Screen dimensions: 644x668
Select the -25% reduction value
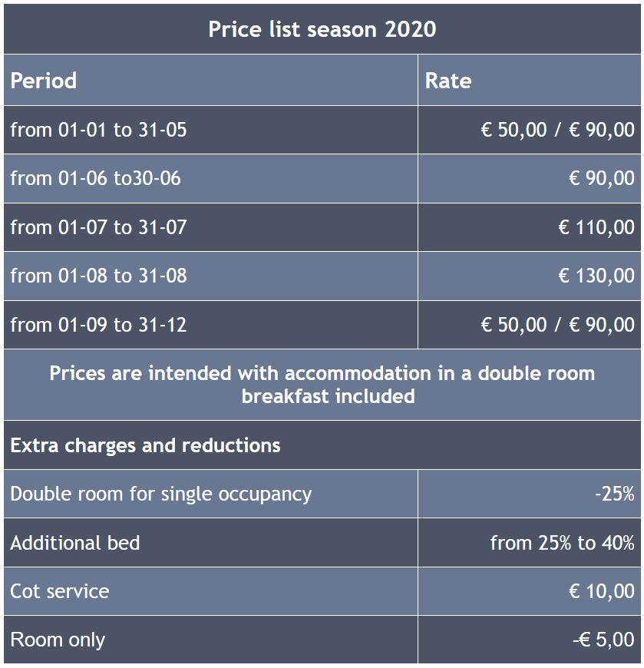pos(614,494)
